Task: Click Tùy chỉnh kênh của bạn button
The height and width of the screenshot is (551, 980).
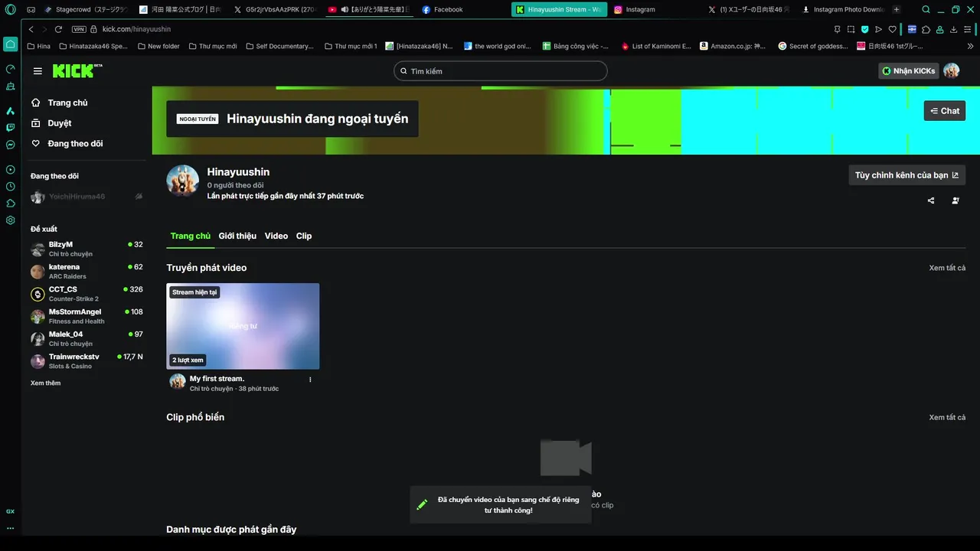Action: click(x=906, y=175)
